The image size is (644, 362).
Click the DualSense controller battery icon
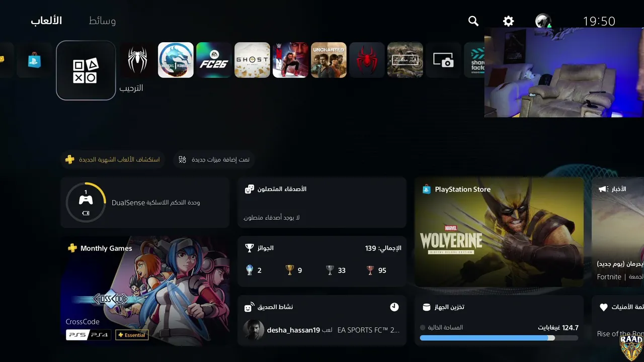pos(86,213)
